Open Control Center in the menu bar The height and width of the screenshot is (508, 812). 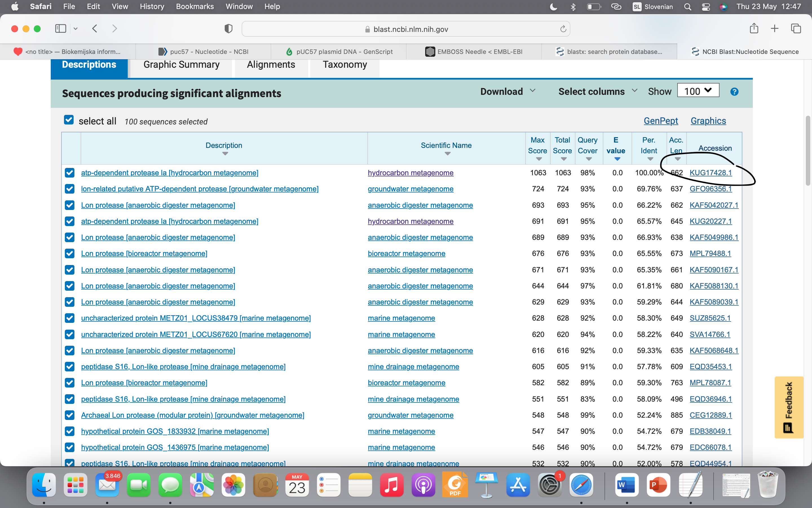[x=706, y=7]
